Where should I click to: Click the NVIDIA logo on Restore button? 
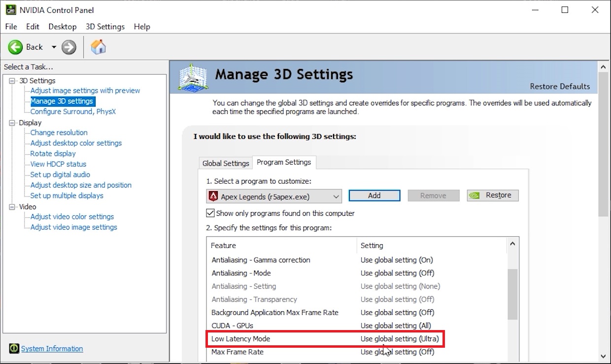(475, 196)
